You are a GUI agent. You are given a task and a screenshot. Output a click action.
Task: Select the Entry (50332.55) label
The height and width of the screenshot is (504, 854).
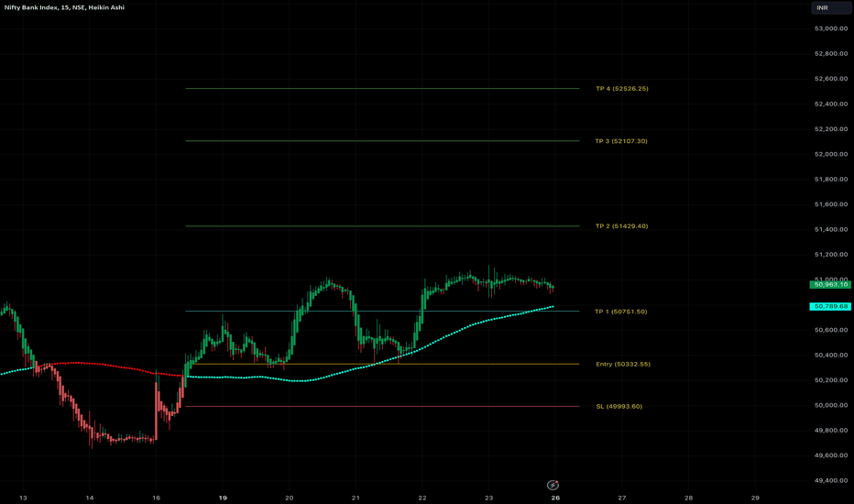coord(623,364)
